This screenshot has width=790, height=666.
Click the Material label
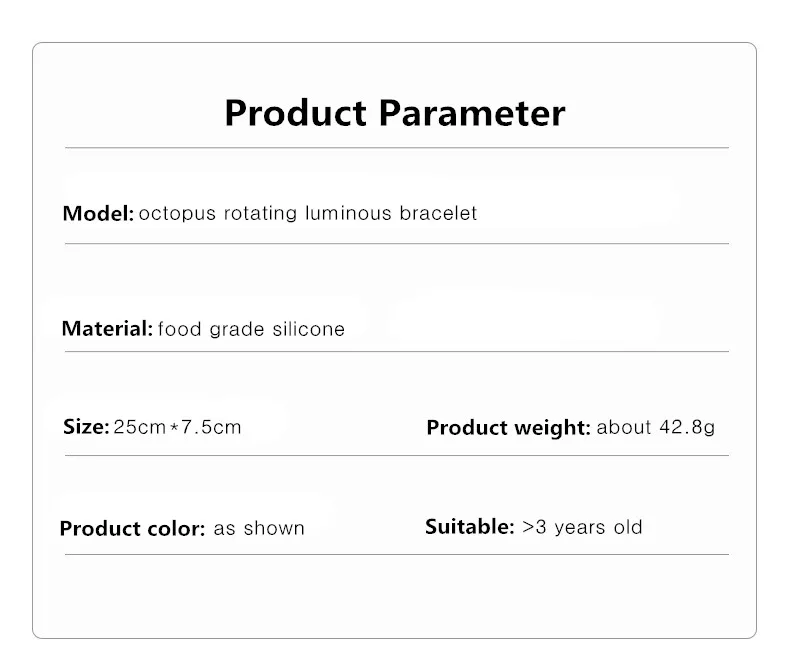coord(107,328)
